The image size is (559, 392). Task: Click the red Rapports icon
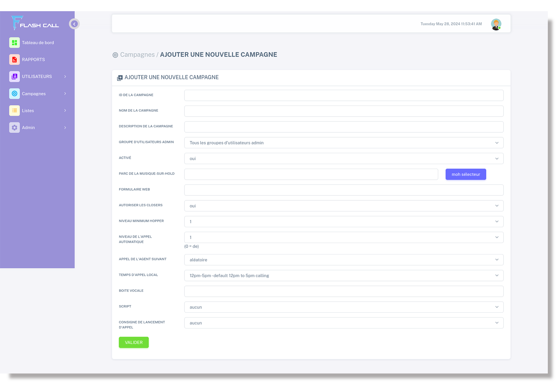click(x=14, y=60)
